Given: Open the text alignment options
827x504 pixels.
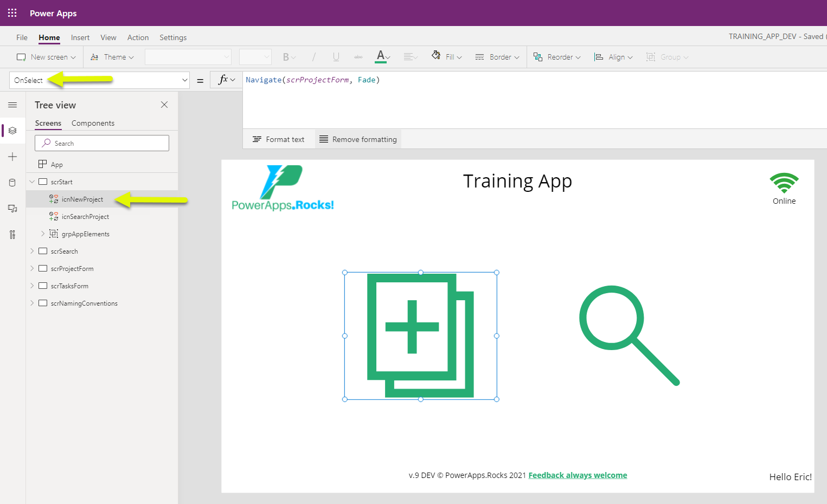Looking at the screenshot, I should pyautogui.click(x=411, y=57).
